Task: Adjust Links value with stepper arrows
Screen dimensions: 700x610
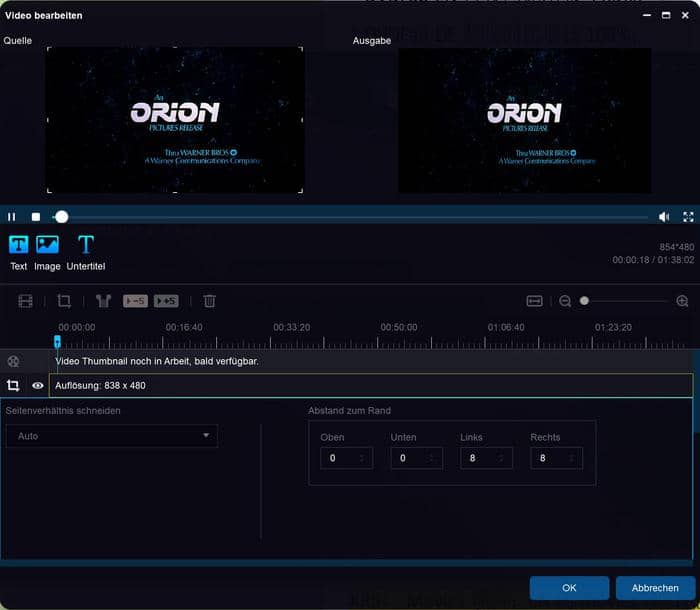Action: pyautogui.click(x=501, y=458)
